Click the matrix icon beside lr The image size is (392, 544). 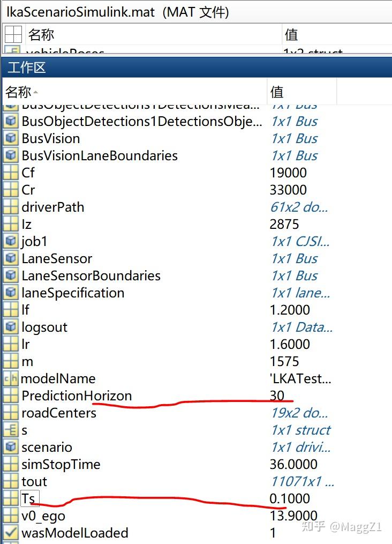11,344
